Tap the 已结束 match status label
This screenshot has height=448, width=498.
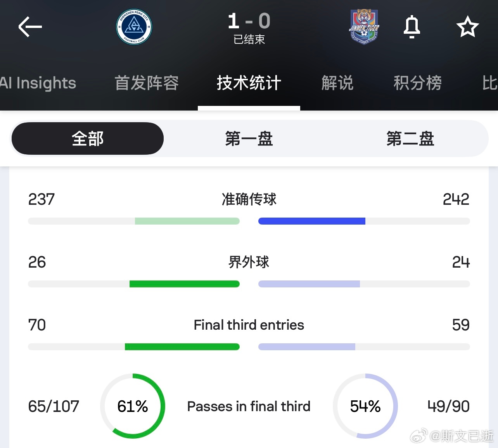pos(249,40)
